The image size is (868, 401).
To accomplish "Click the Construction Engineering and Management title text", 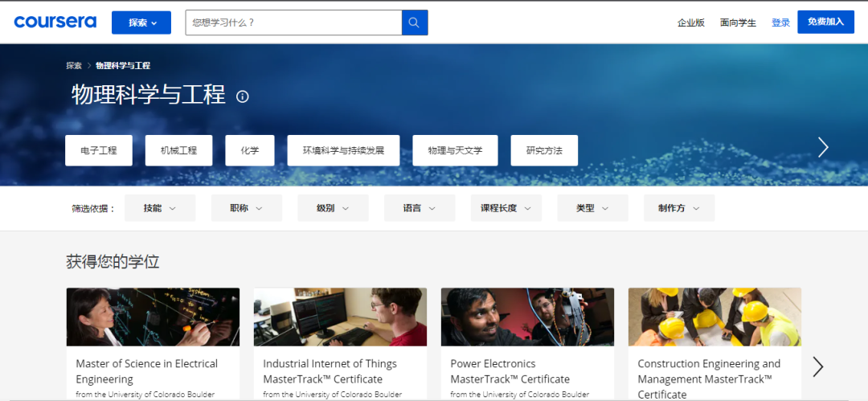I will [x=709, y=378].
